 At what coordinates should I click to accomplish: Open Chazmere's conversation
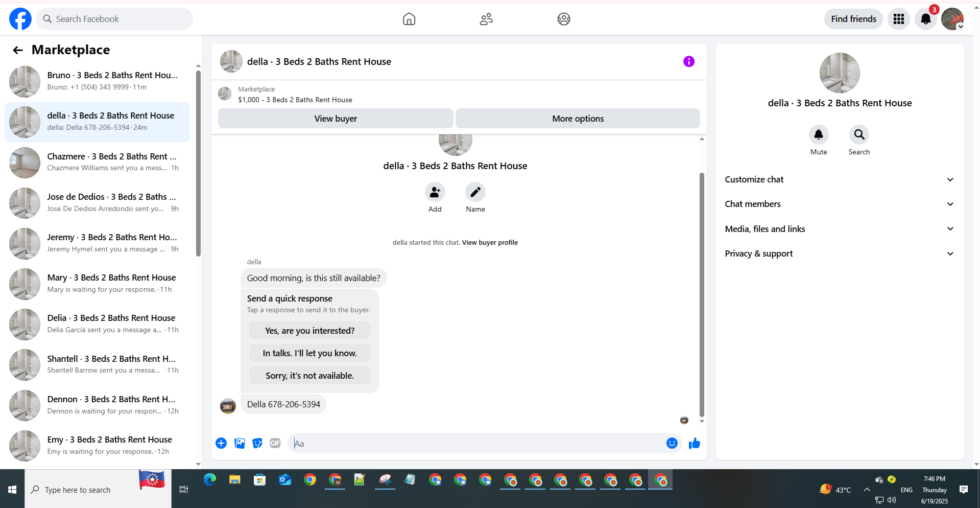[98, 163]
